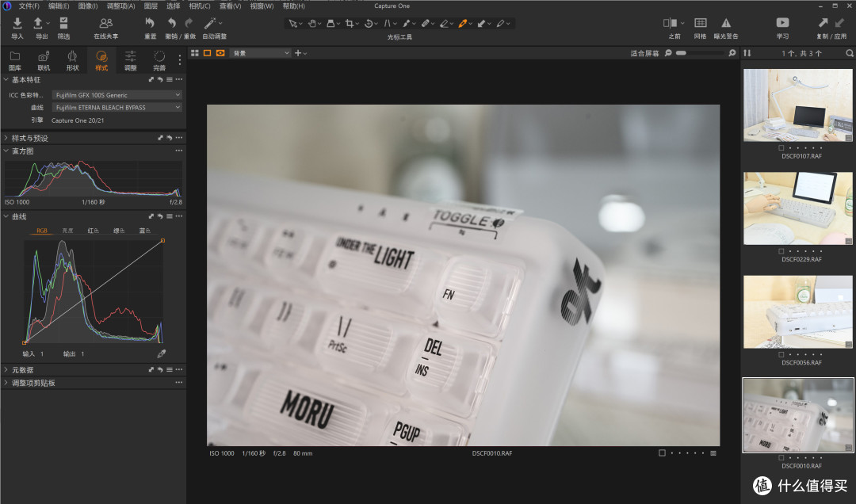Open Base Characteristics (基本特征) presets list icon

[170, 80]
